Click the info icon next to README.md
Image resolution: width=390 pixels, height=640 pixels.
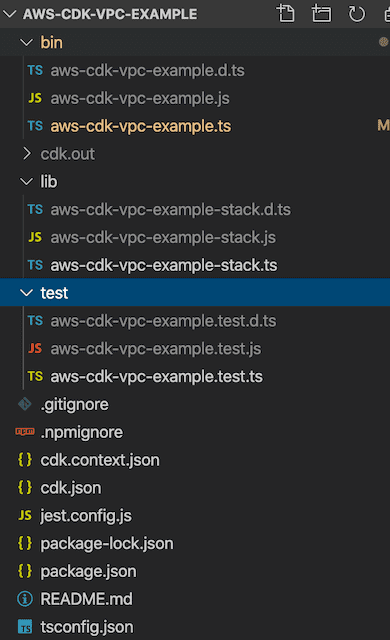[x=25, y=599]
